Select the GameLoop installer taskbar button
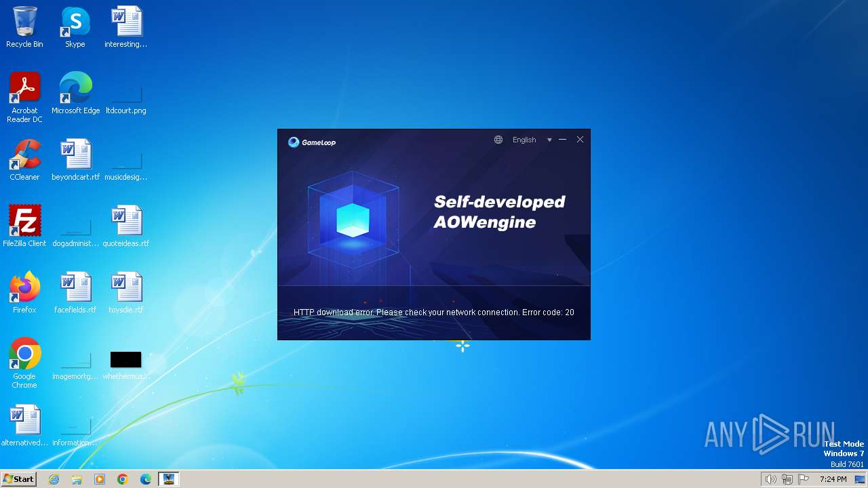868x488 pixels. point(168,479)
